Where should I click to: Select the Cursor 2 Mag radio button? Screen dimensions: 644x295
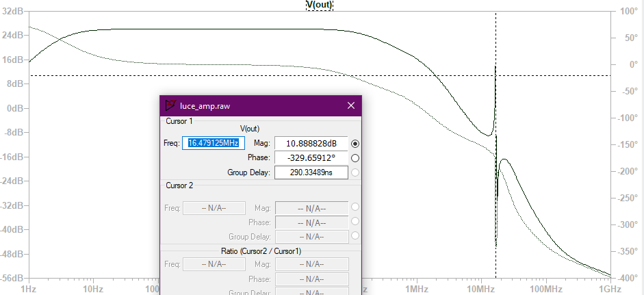click(x=355, y=207)
